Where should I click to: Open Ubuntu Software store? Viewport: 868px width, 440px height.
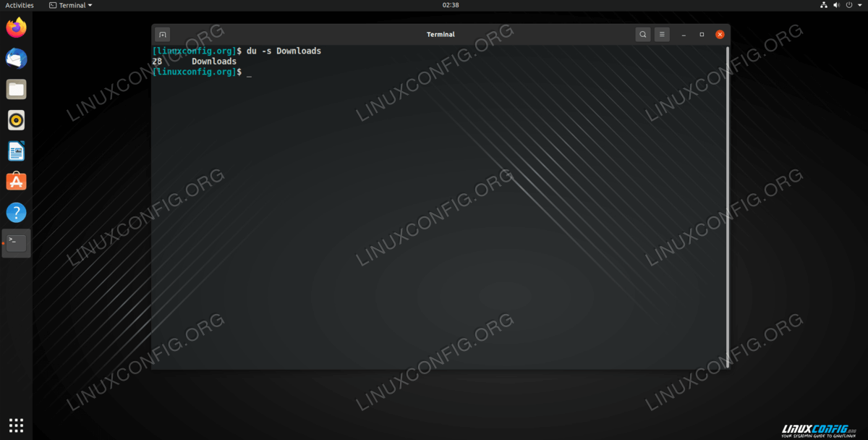(x=16, y=182)
